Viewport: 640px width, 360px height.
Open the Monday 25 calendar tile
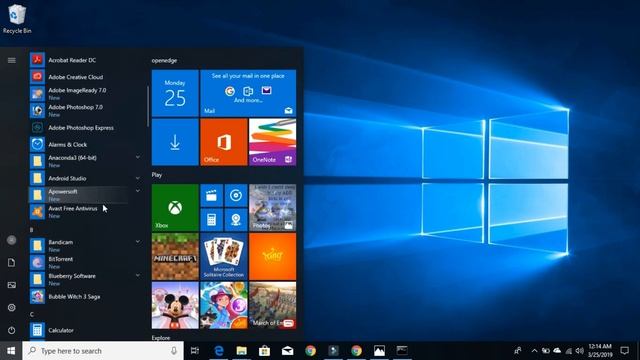pos(175,93)
